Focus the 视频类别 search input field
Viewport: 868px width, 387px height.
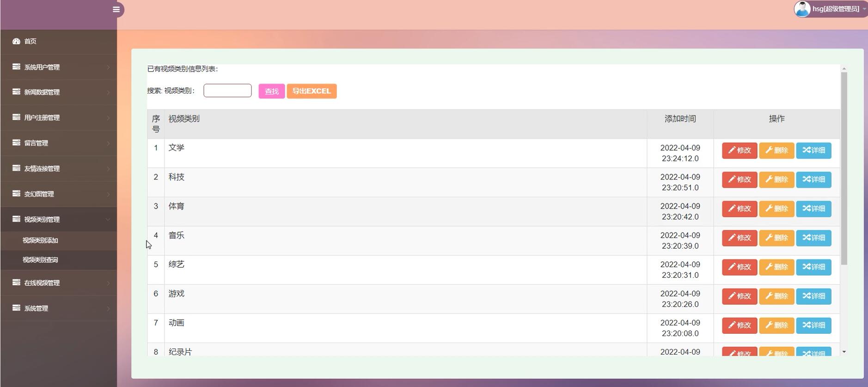point(227,91)
